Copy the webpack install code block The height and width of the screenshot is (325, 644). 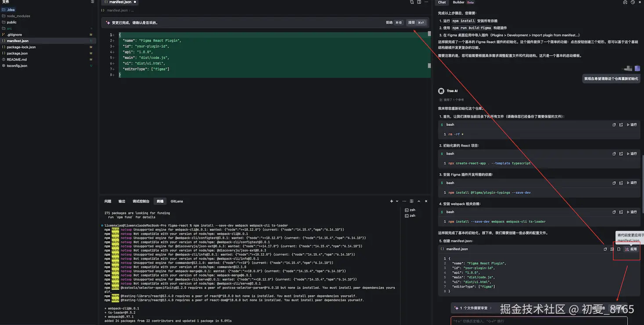[614, 212]
